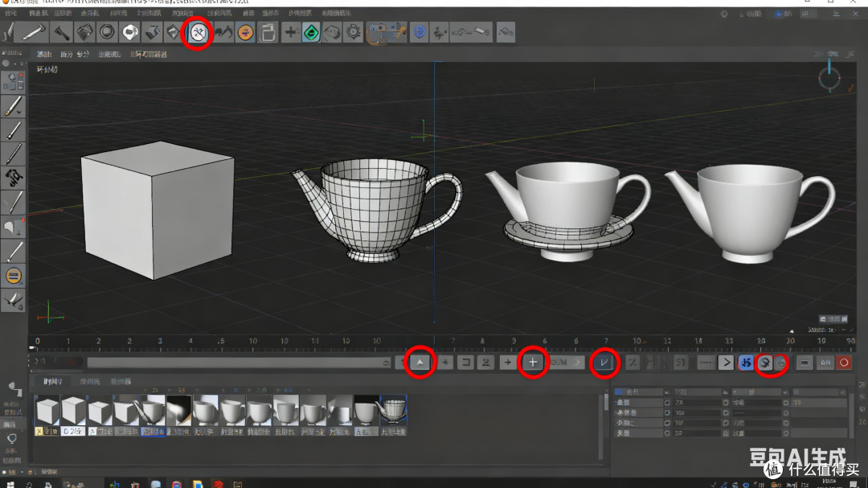Click the hammer tool icon in top toolbar
The width and height of the screenshot is (868, 488).
pos(61,33)
